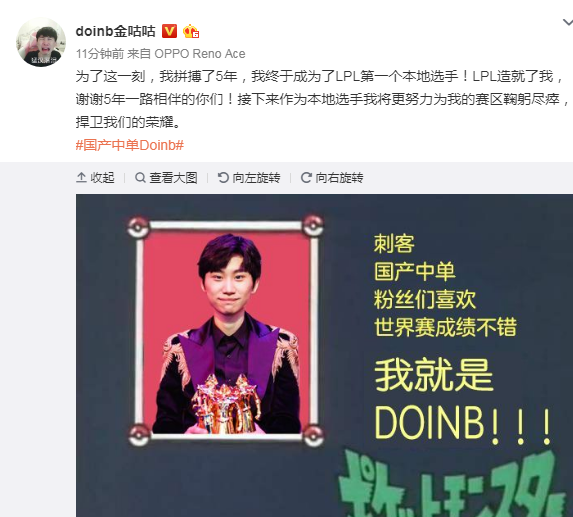
Task: Click the crown membership badge icon
Action: click(191, 31)
